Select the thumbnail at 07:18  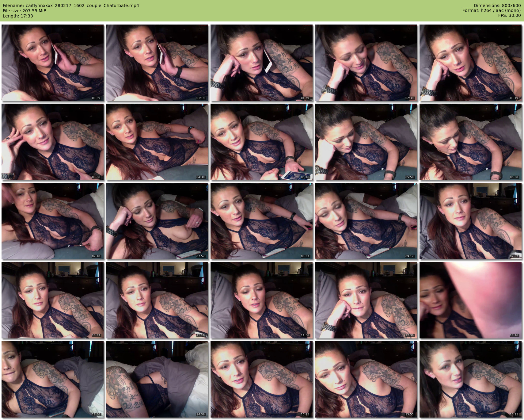coord(53,221)
